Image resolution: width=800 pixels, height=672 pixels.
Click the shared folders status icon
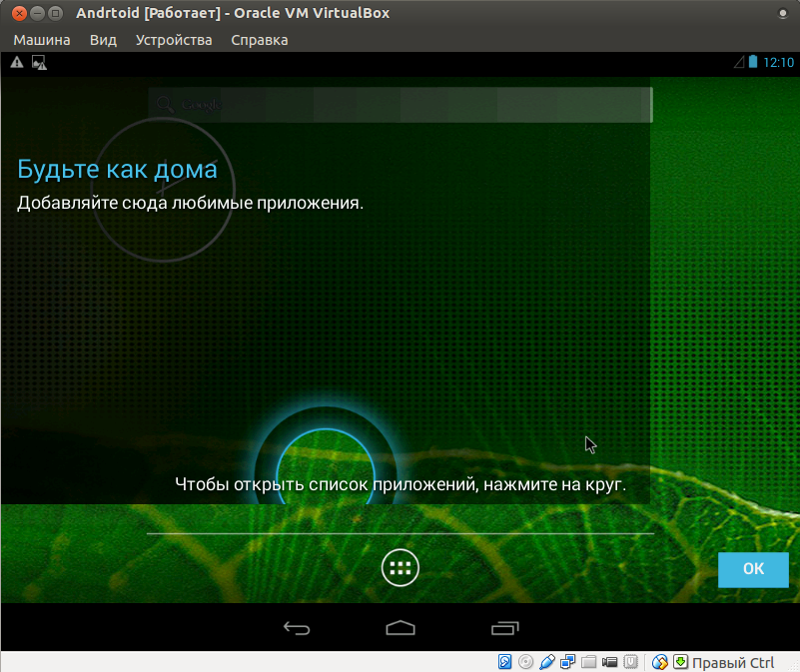coord(589,662)
